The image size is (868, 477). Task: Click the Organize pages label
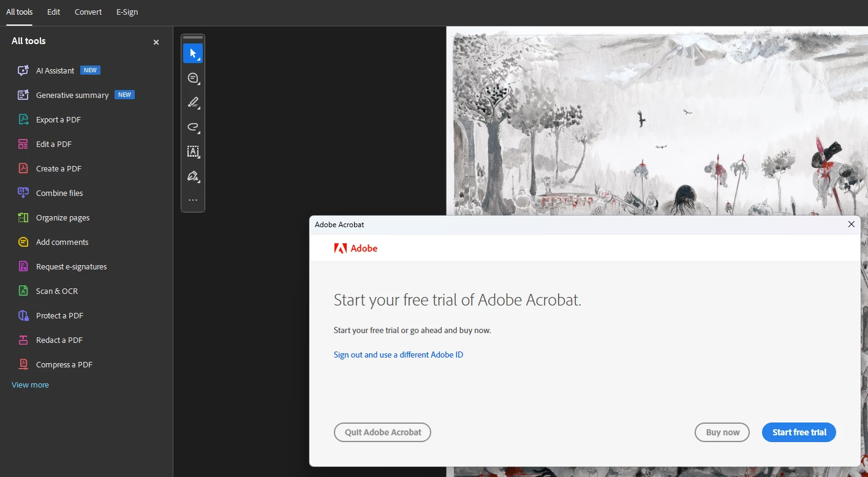pos(62,217)
